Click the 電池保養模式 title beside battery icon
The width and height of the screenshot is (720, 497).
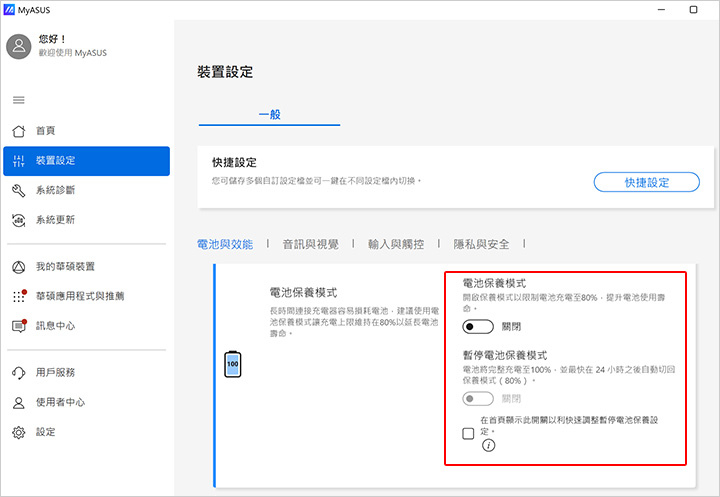pyautogui.click(x=303, y=293)
